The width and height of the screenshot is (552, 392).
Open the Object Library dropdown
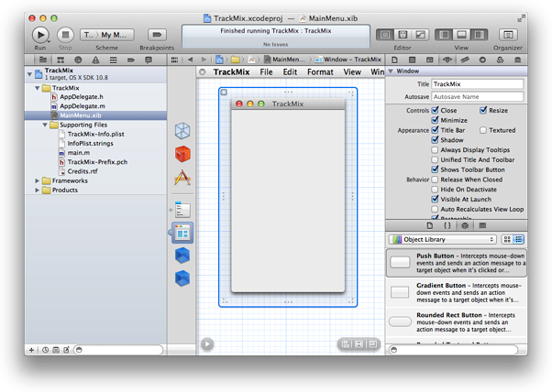443,239
